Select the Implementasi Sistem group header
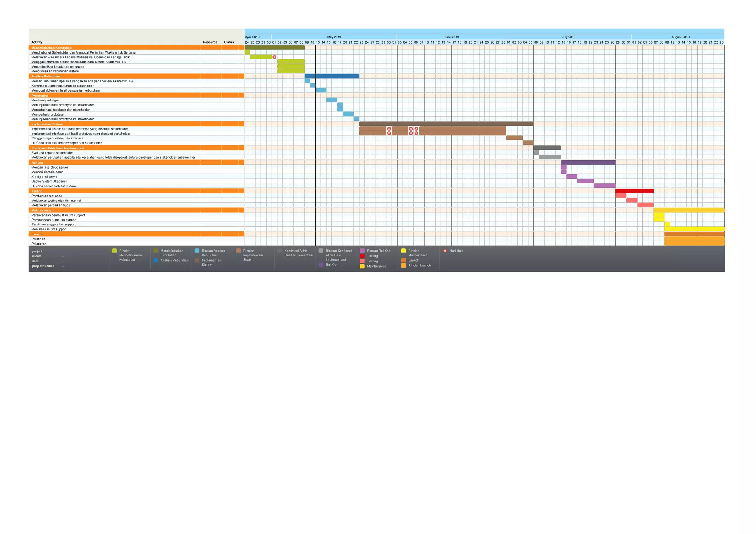 coord(47,124)
